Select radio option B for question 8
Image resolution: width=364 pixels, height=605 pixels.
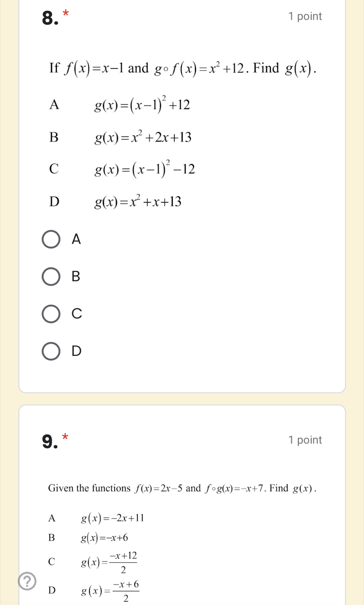tap(51, 276)
